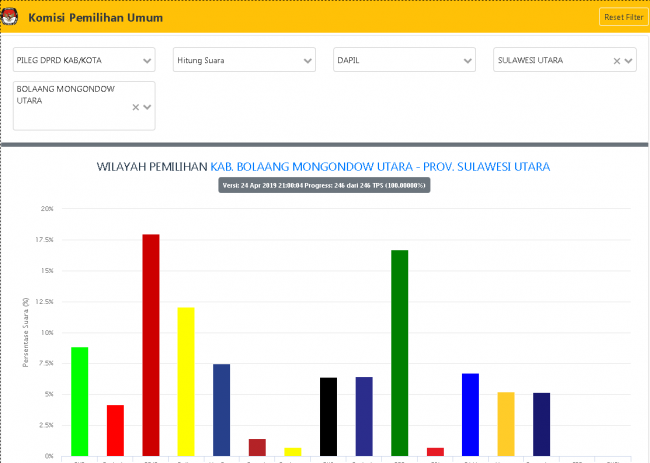
Task: Expand the SULAWESI UTARA dropdown arrow
Action: click(x=628, y=61)
